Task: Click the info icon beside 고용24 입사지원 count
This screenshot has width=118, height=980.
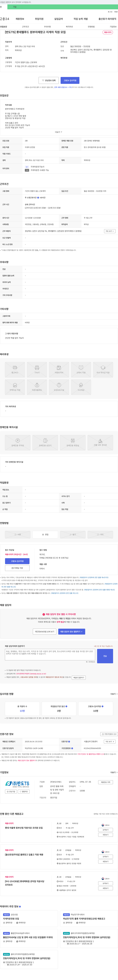Action: coord(102,706)
